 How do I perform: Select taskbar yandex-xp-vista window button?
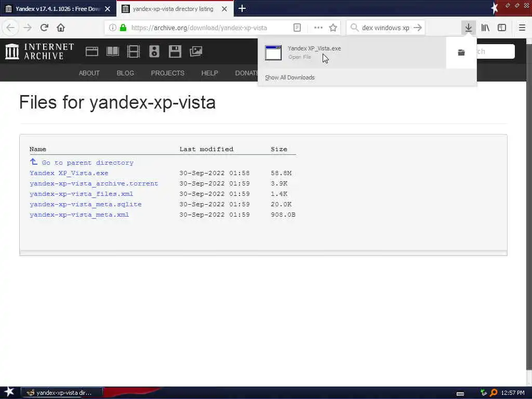62,393
